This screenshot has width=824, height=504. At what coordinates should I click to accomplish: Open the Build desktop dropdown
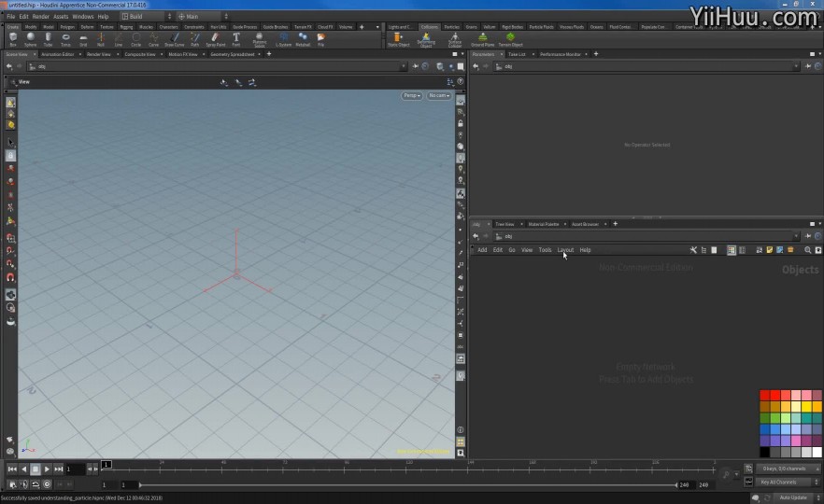click(x=147, y=16)
